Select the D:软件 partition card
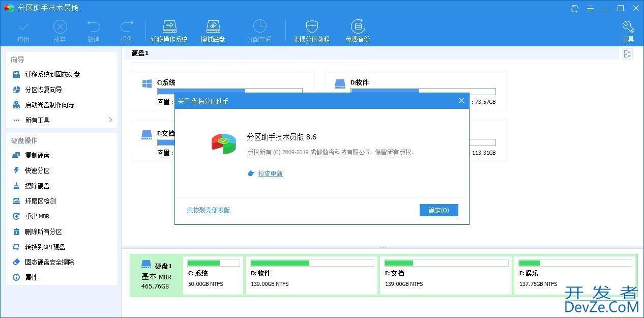 pyautogui.click(x=417, y=90)
